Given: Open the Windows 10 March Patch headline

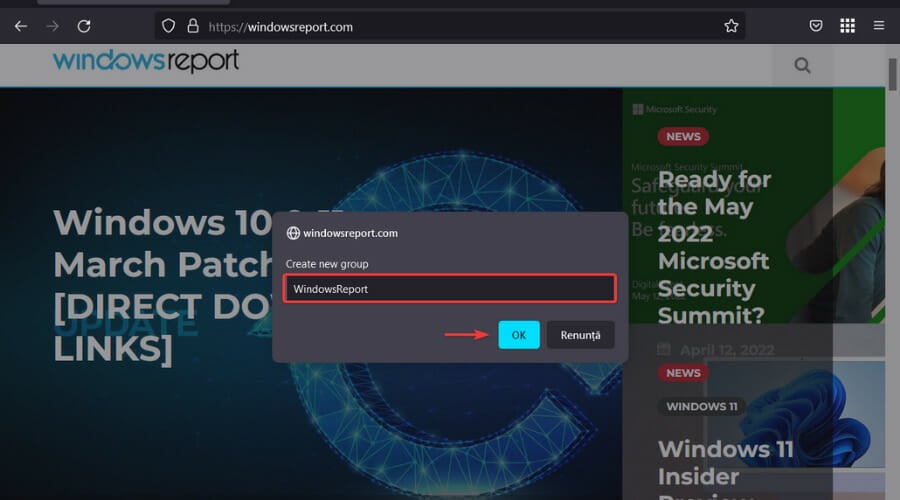Looking at the screenshot, I should point(164,285).
